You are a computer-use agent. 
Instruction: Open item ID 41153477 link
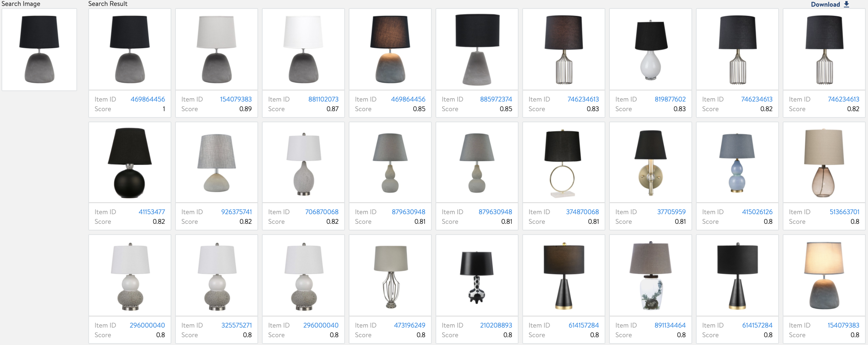152,212
